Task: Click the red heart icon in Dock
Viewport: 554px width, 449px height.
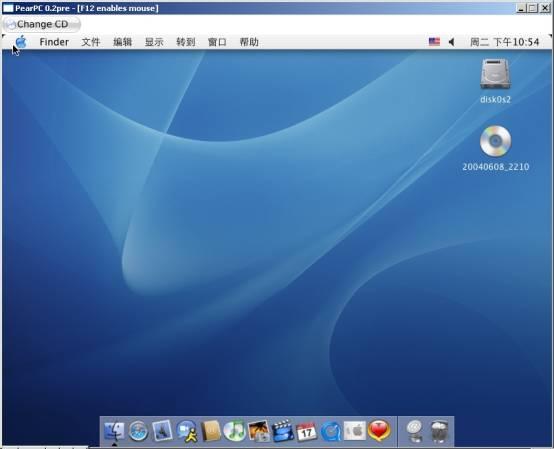Action: tap(379, 431)
